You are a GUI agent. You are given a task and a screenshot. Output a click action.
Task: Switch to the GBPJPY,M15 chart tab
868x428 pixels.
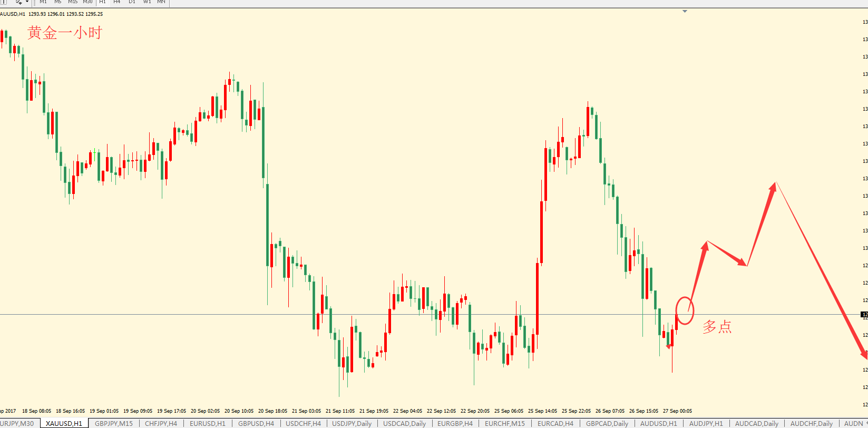[114, 423]
